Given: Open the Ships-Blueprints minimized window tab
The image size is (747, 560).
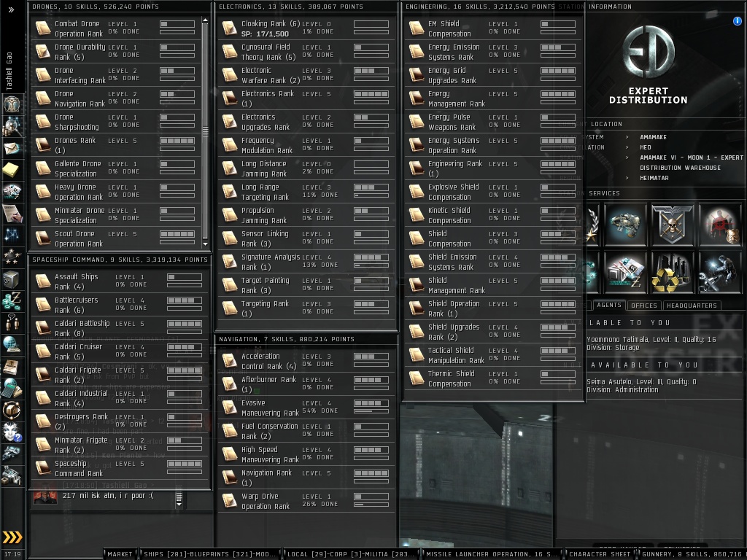Looking at the screenshot, I should click(x=209, y=554).
